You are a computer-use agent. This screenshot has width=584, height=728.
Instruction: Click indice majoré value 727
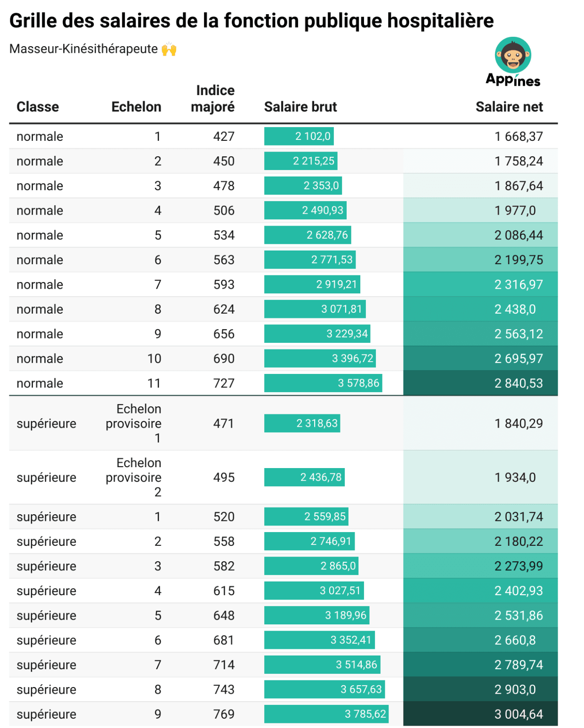click(224, 383)
